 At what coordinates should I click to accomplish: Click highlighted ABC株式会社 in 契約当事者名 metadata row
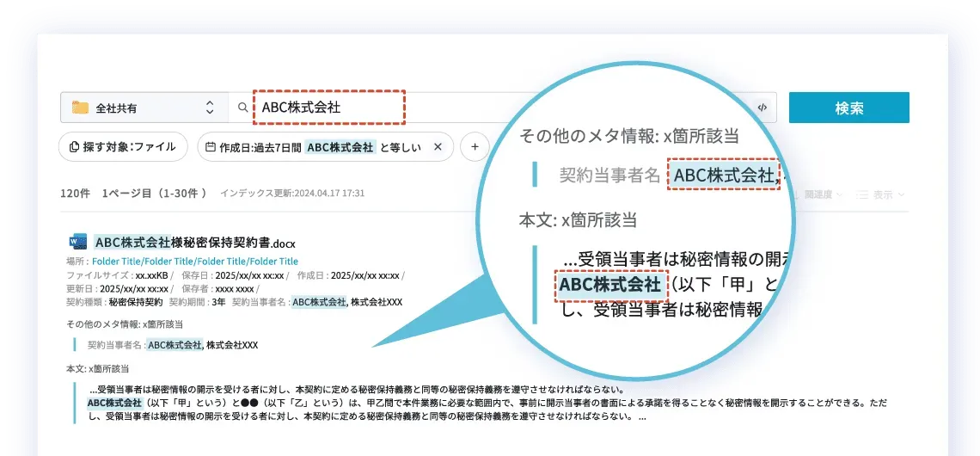[x=175, y=345]
